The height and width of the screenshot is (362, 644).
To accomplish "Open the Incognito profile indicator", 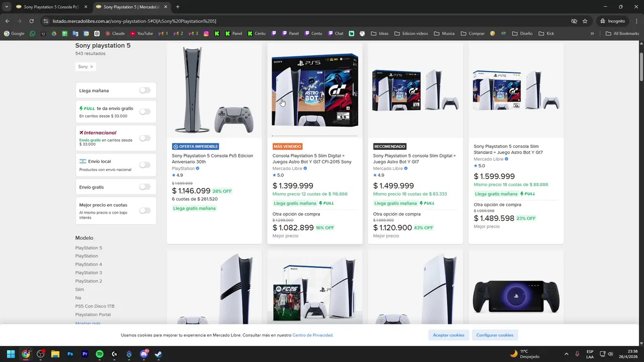I will 612,21.
